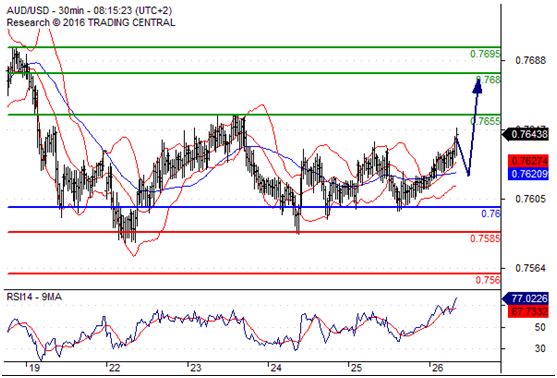Viewport: 557px width, 378px height.
Task: Click the red 0.756 support label
Action: (488, 280)
